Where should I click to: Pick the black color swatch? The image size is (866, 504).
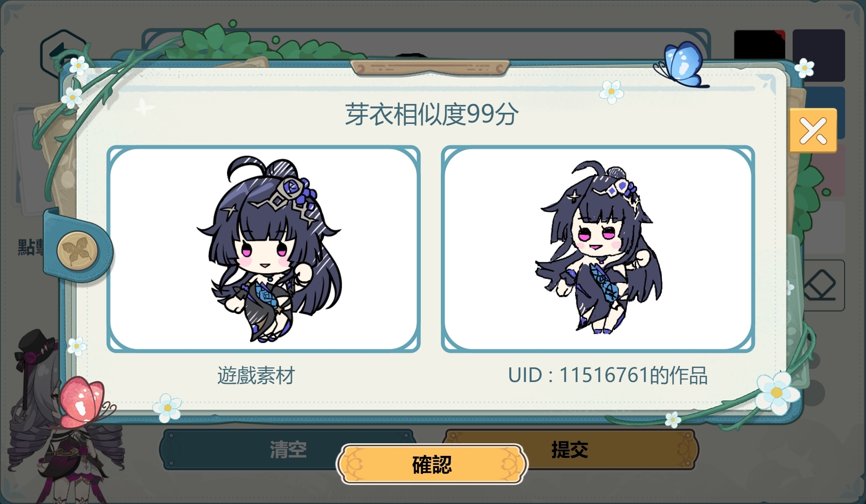(759, 45)
